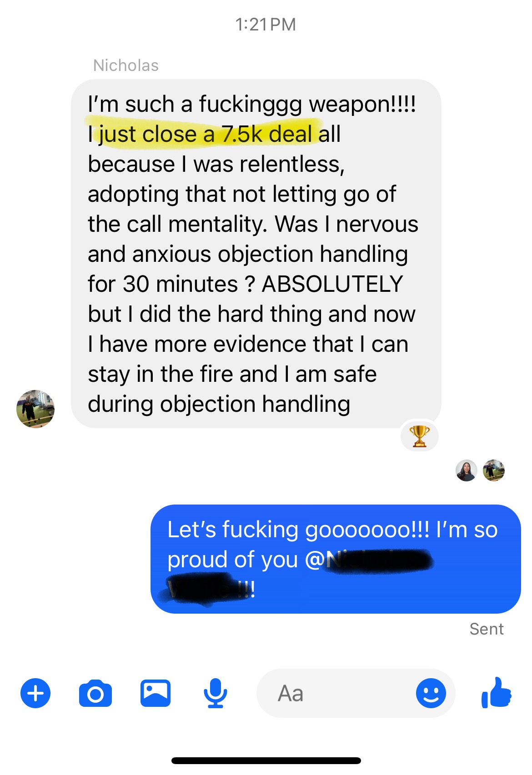The image size is (532, 775).
Task: Open the photo gallery picker icon
Action: pos(156,693)
